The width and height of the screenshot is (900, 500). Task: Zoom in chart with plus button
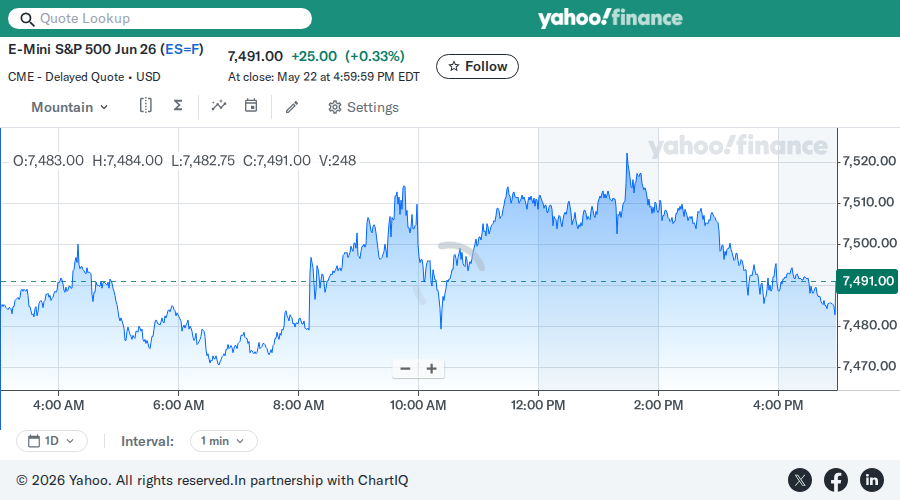[432, 369]
